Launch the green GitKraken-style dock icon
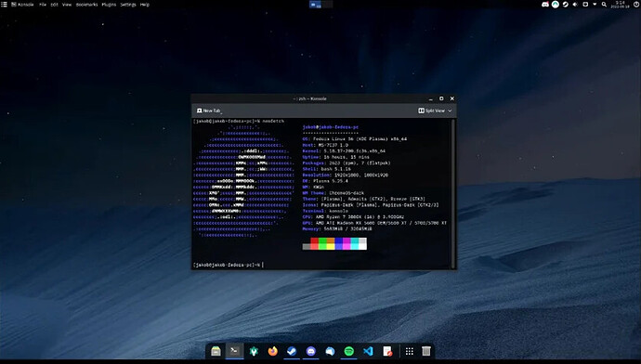Viewport: 641px width, 364px height. click(x=254, y=351)
